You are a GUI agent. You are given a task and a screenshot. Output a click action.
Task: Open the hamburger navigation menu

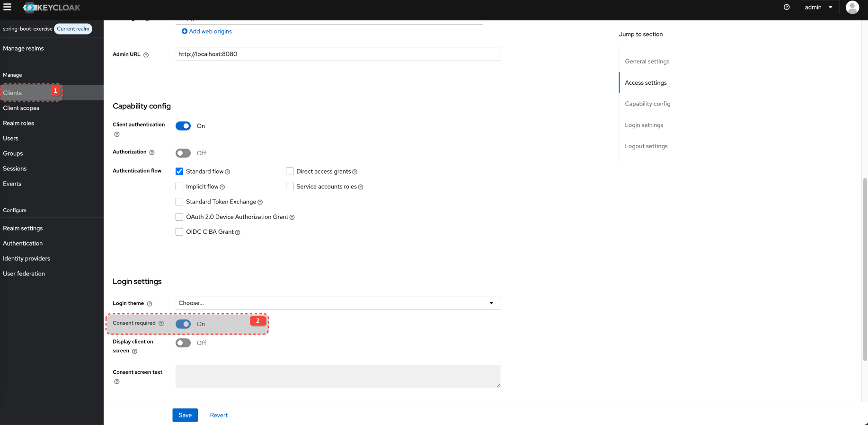tap(7, 7)
